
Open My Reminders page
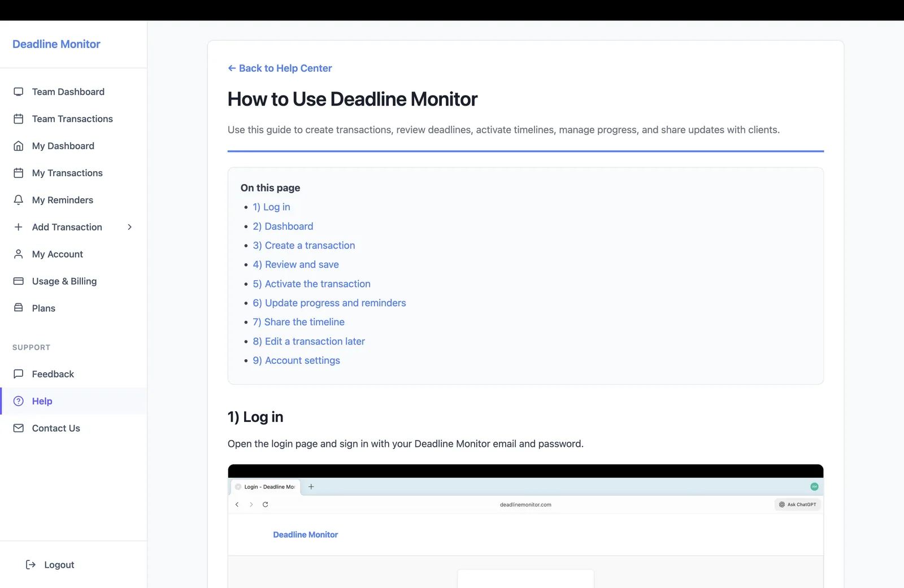(x=73, y=200)
